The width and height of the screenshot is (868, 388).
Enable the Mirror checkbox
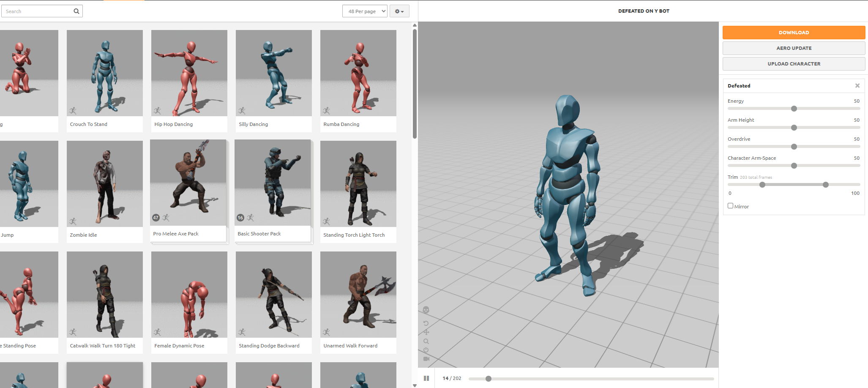pos(730,206)
